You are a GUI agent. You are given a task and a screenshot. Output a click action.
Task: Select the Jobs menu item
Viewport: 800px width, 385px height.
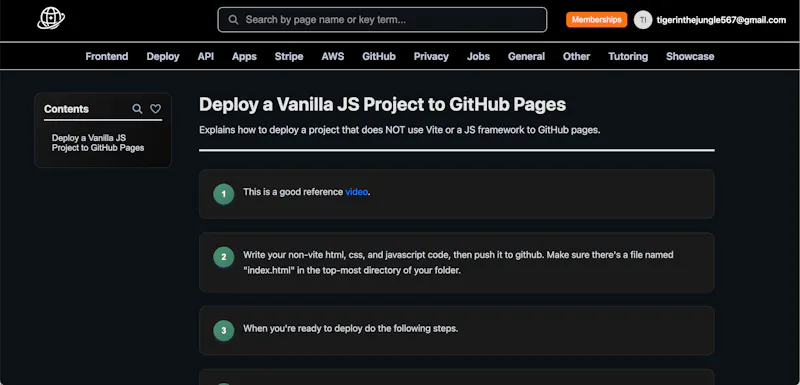tap(478, 56)
